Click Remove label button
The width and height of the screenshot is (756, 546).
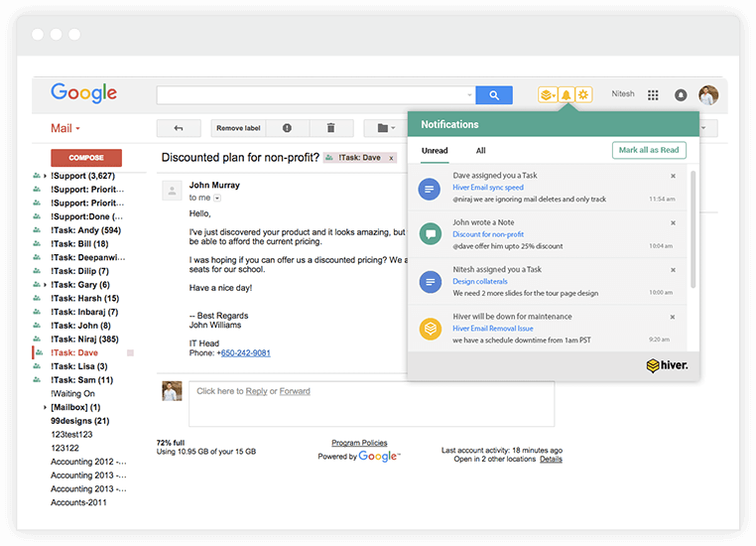[238, 128]
